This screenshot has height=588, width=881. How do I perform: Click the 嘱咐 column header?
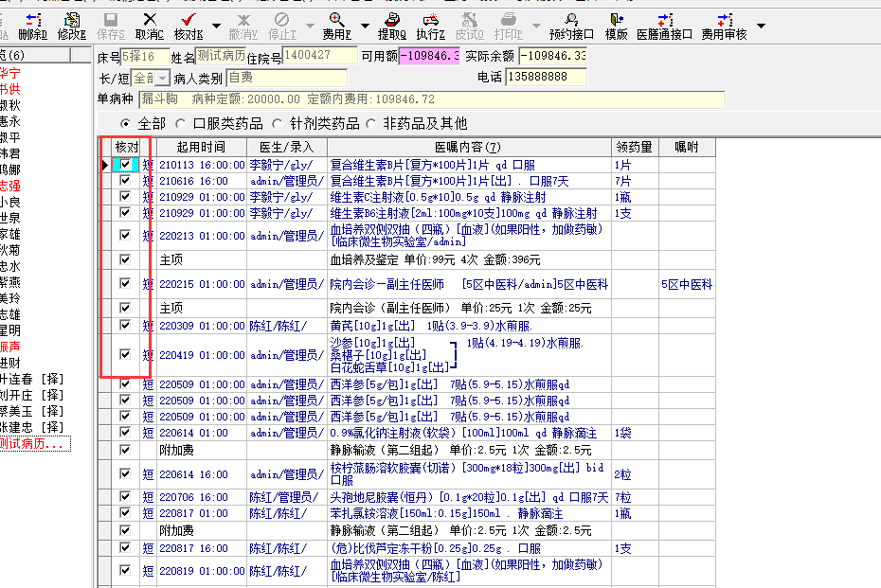coord(687,147)
